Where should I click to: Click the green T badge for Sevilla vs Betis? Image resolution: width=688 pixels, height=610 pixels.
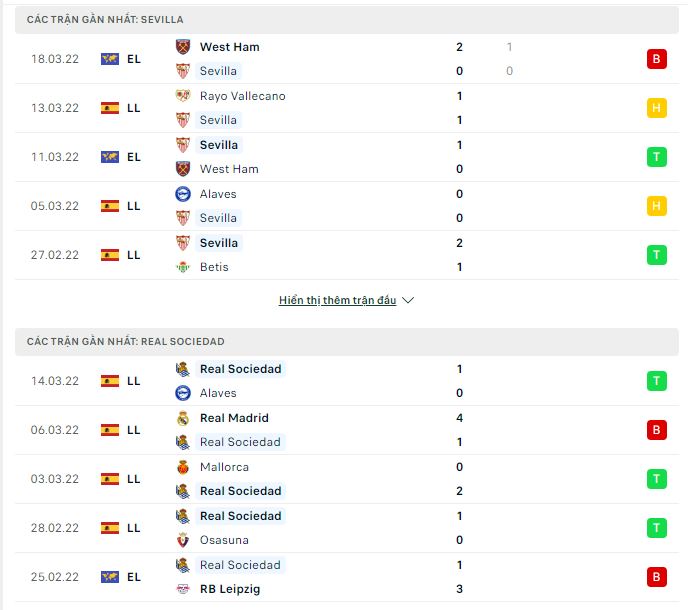(x=656, y=255)
